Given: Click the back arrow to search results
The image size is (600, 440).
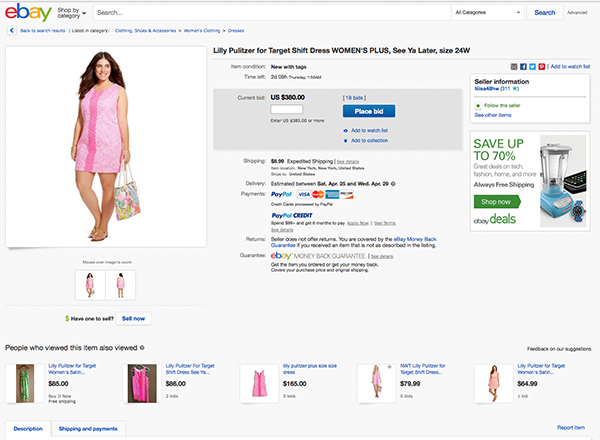Looking at the screenshot, I should pyautogui.click(x=9, y=31).
